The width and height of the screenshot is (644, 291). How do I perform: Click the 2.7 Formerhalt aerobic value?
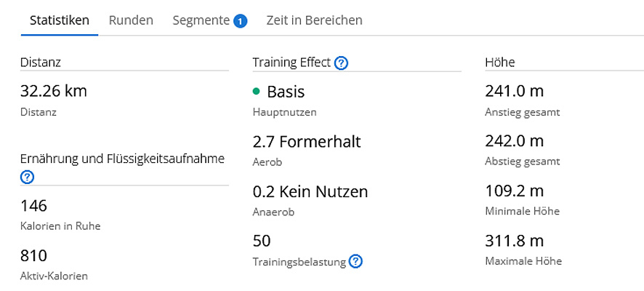[x=307, y=142]
